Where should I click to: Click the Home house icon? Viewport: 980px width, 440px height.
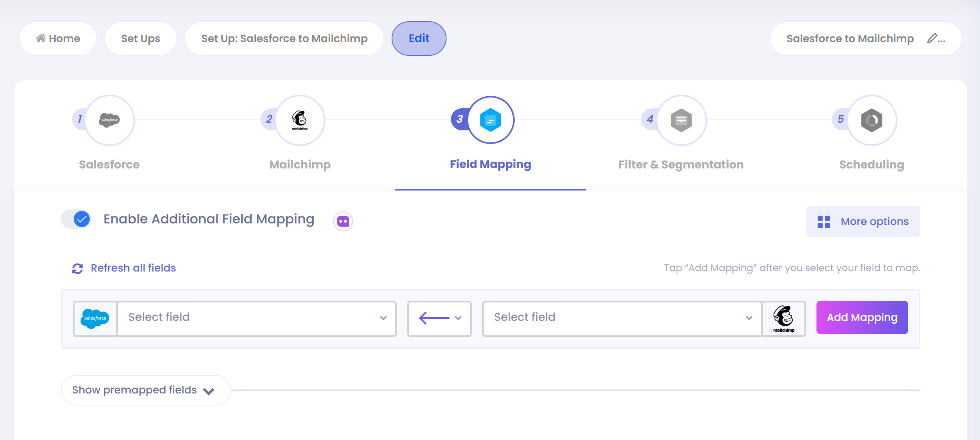40,38
